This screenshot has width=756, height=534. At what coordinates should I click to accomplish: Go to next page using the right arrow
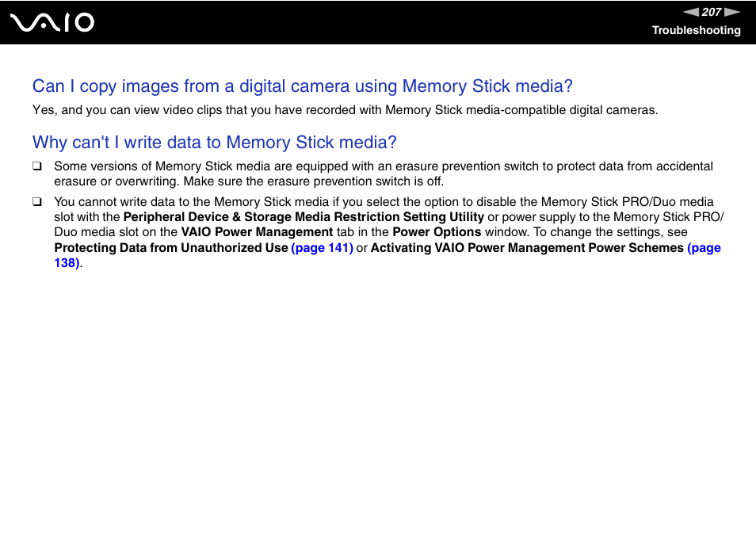pos(732,12)
